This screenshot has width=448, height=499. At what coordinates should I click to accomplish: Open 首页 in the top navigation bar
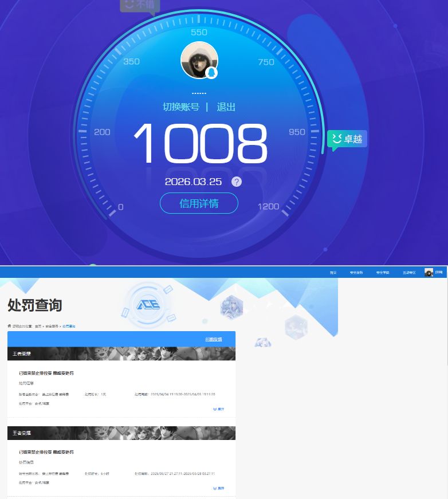click(333, 273)
